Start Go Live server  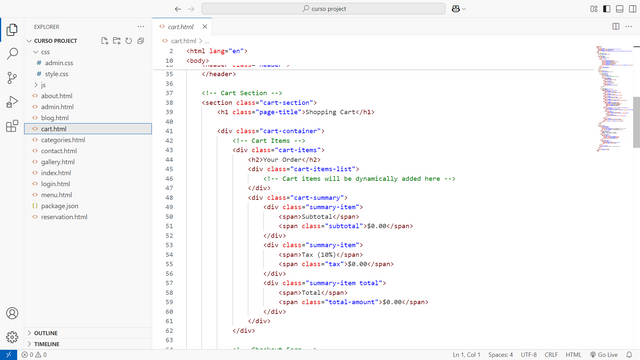click(x=604, y=355)
